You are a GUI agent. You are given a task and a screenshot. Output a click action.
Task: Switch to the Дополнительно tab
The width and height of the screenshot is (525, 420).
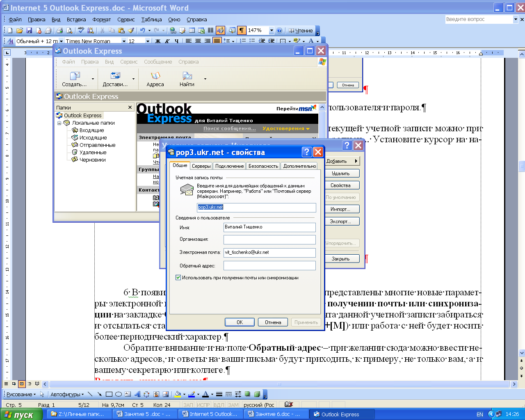click(x=299, y=166)
